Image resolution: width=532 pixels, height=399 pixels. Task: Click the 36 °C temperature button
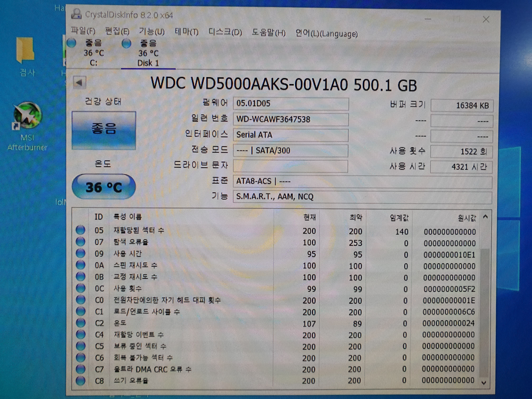104,187
